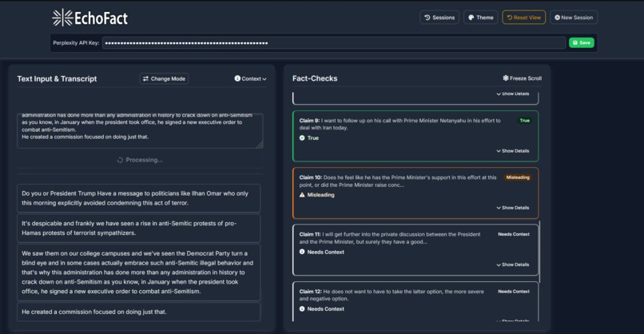Click the Theme palette icon
The height and width of the screenshot is (334, 644).
(x=471, y=18)
